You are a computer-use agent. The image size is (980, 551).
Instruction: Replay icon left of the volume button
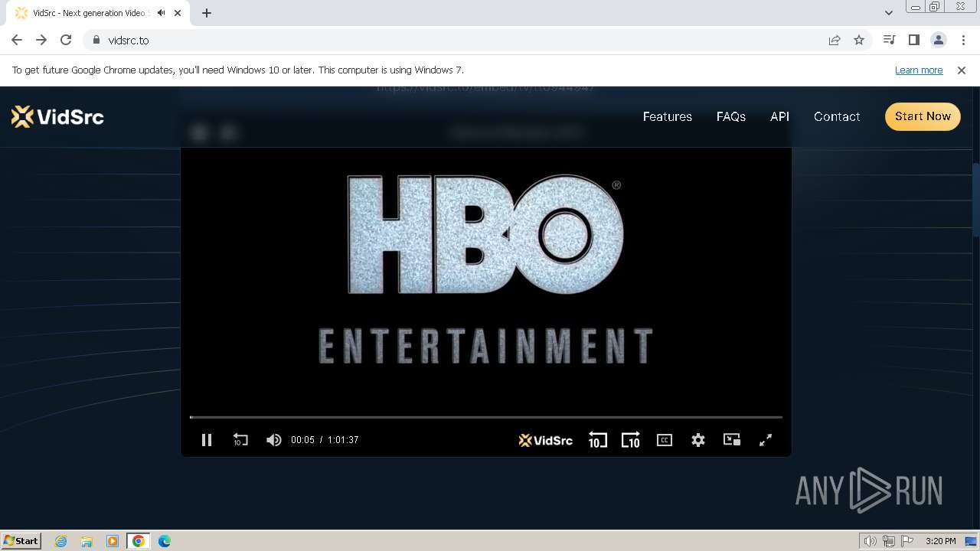240,440
